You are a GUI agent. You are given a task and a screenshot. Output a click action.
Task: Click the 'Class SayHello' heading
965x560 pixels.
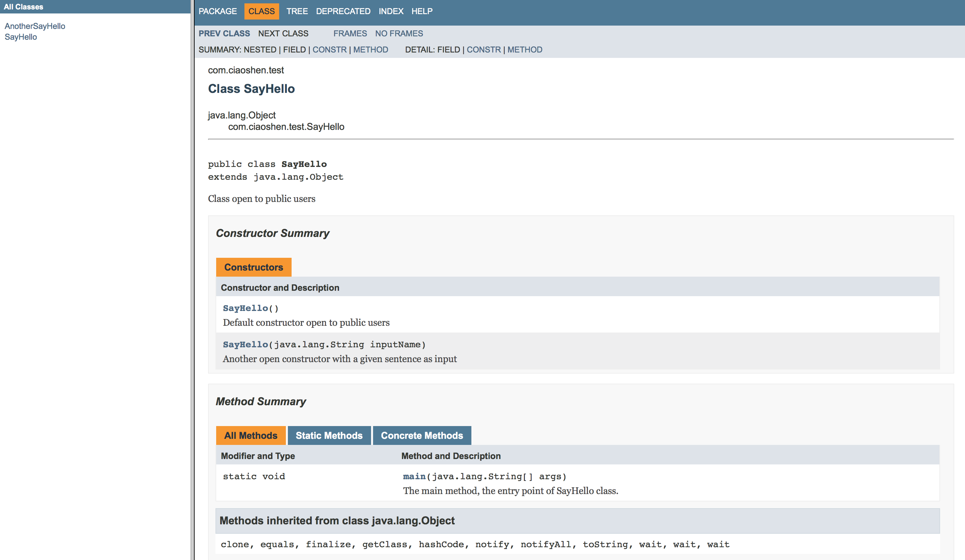(x=251, y=89)
